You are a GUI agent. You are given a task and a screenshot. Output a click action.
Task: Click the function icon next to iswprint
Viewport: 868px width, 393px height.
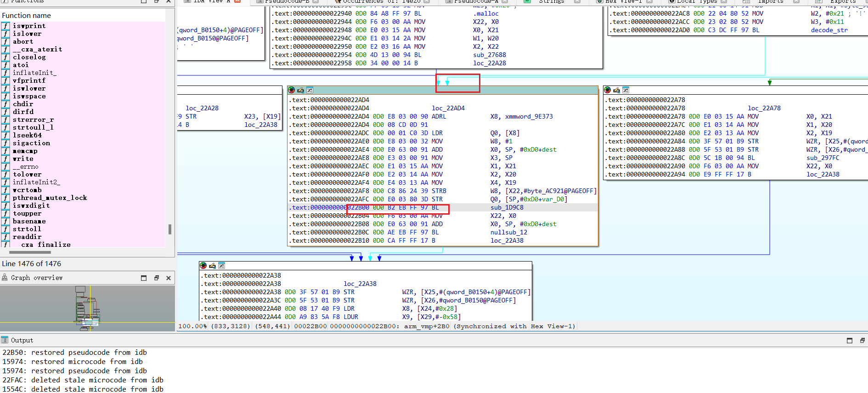click(x=6, y=26)
